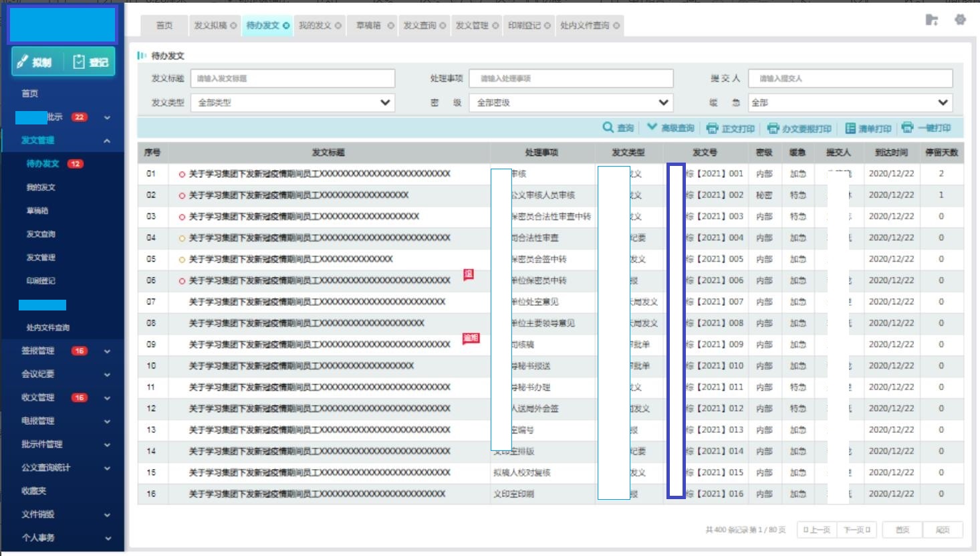Expand the 公文查询统计 sidebar section
This screenshot has height=556, width=980.
[x=107, y=468]
